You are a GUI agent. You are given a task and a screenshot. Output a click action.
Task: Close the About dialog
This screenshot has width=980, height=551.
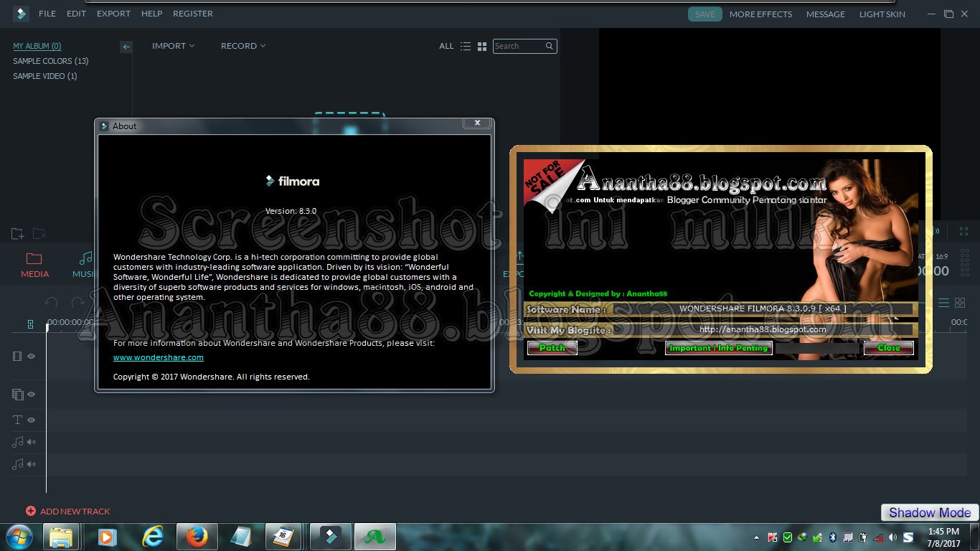tap(477, 123)
